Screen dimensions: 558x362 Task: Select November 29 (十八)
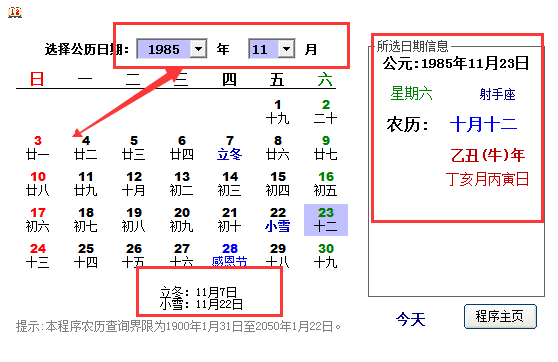click(x=278, y=256)
